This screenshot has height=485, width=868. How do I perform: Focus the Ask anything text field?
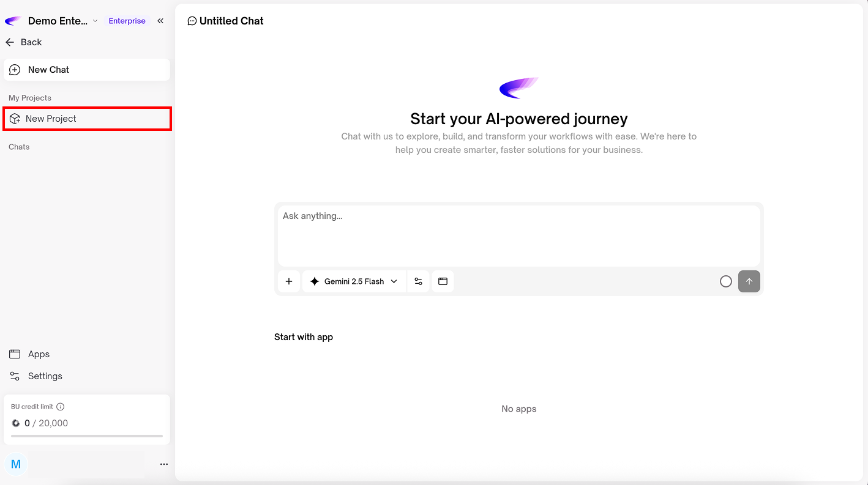tap(518, 235)
